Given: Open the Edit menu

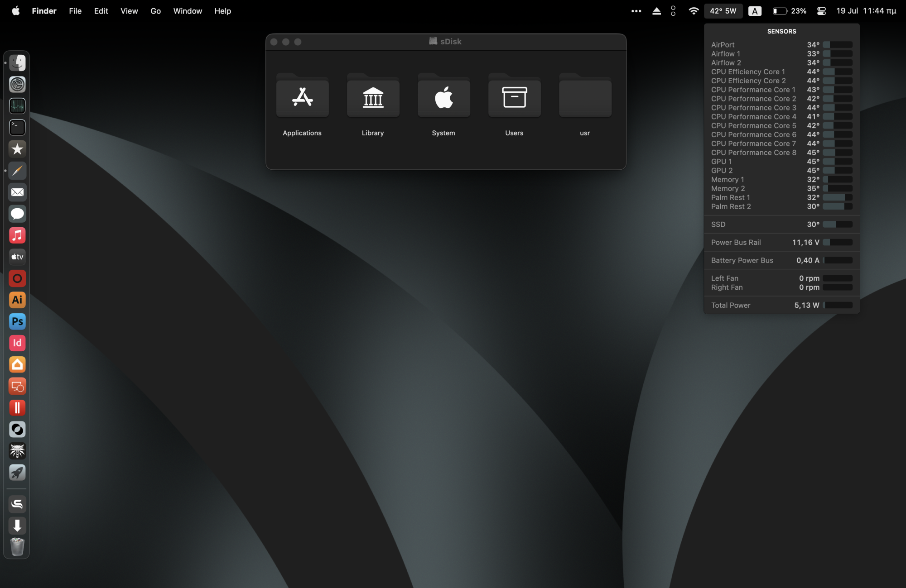Looking at the screenshot, I should point(101,11).
